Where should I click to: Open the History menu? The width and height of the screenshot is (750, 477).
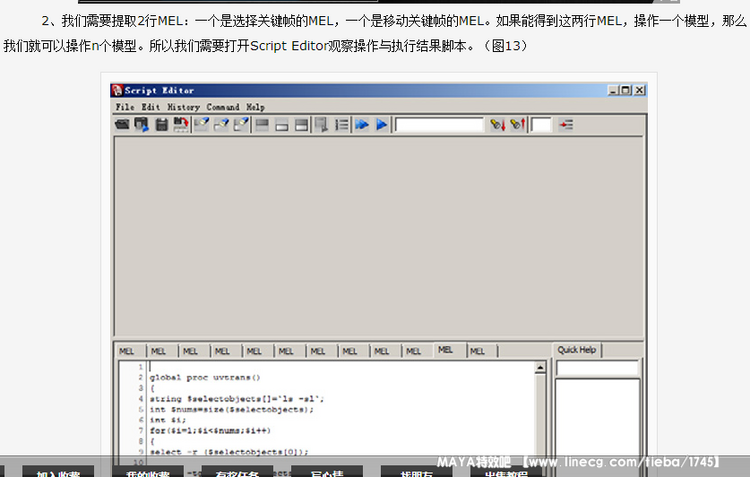183,107
